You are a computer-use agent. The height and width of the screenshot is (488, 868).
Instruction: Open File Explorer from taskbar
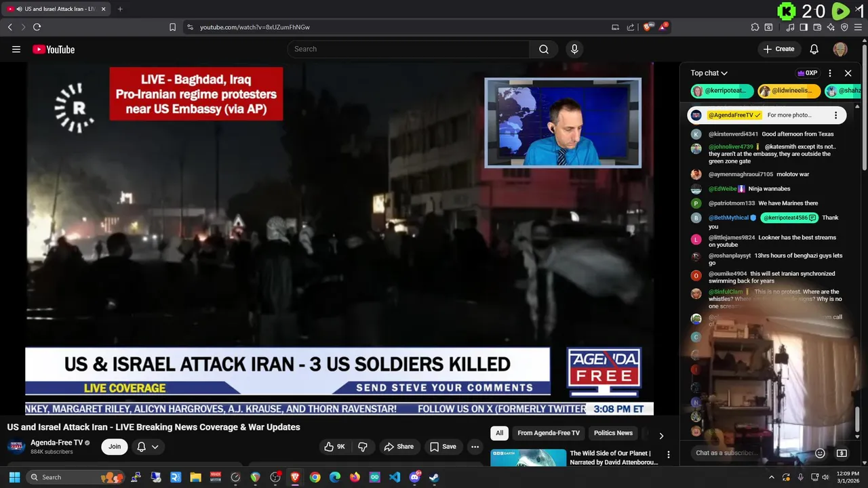pyautogui.click(x=195, y=477)
